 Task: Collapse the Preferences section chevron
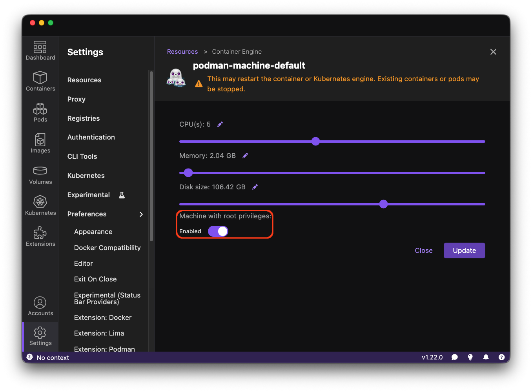tap(141, 214)
